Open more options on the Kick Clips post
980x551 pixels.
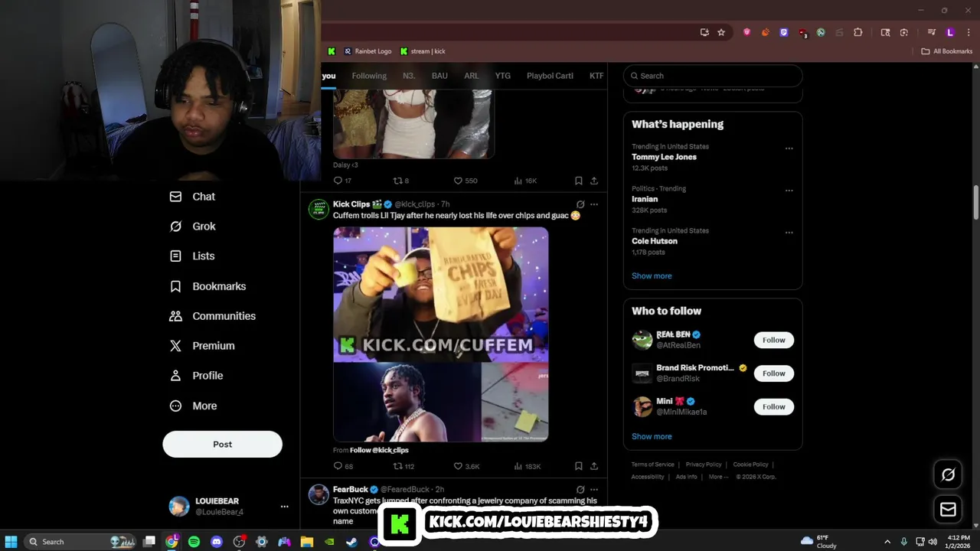tap(594, 204)
